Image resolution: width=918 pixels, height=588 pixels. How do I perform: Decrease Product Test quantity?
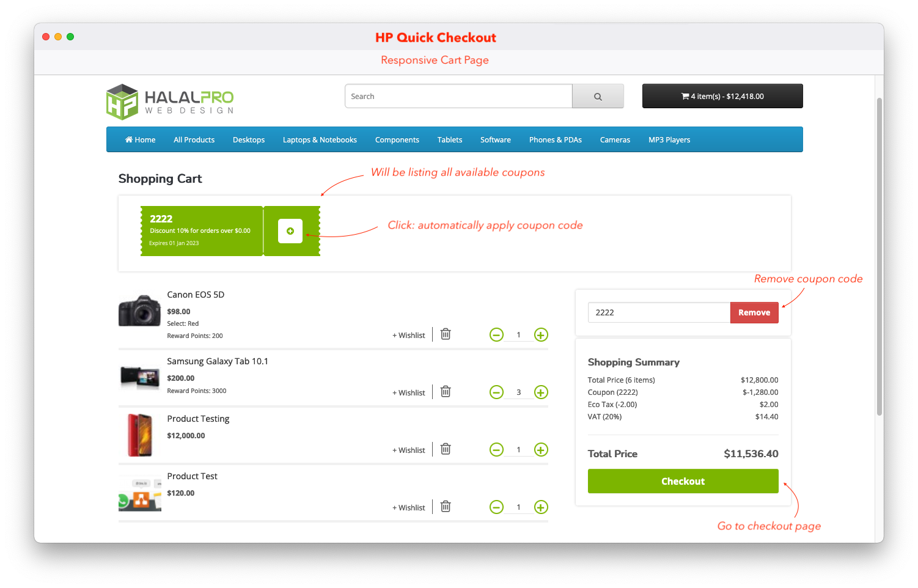pyautogui.click(x=496, y=507)
